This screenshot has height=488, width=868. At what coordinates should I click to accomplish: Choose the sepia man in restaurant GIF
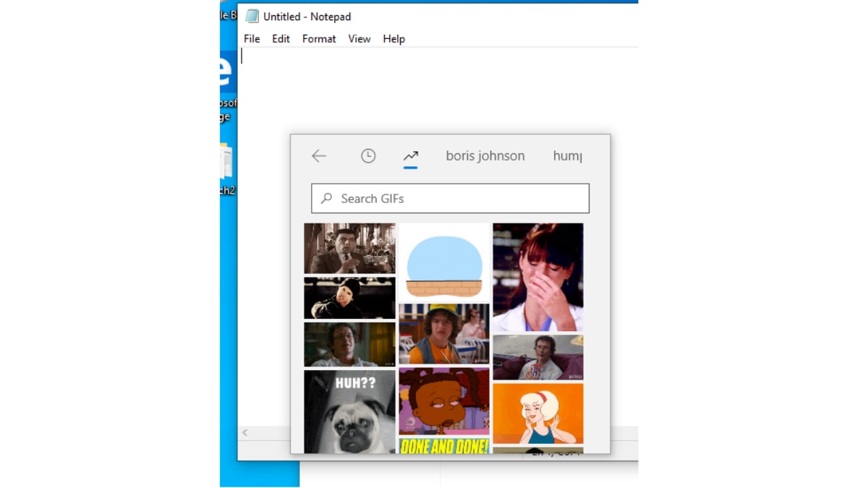point(349,248)
